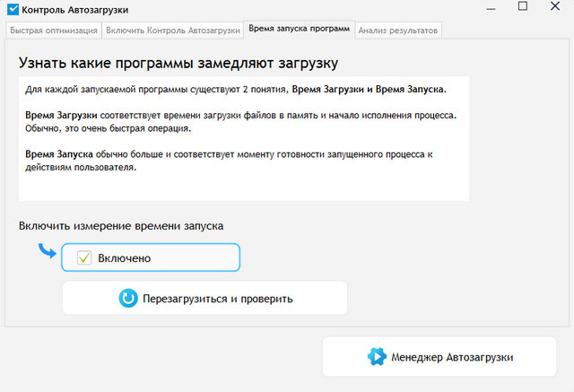Switch to the Быстрая оптимизация tab
Viewport: 574px width, 392px height.
tap(53, 30)
